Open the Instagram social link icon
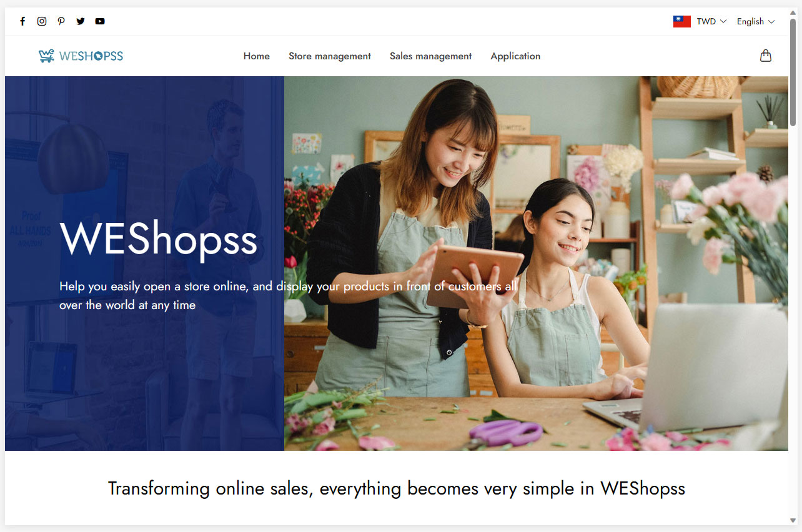Viewport: 802px width, 532px height. pos(42,21)
